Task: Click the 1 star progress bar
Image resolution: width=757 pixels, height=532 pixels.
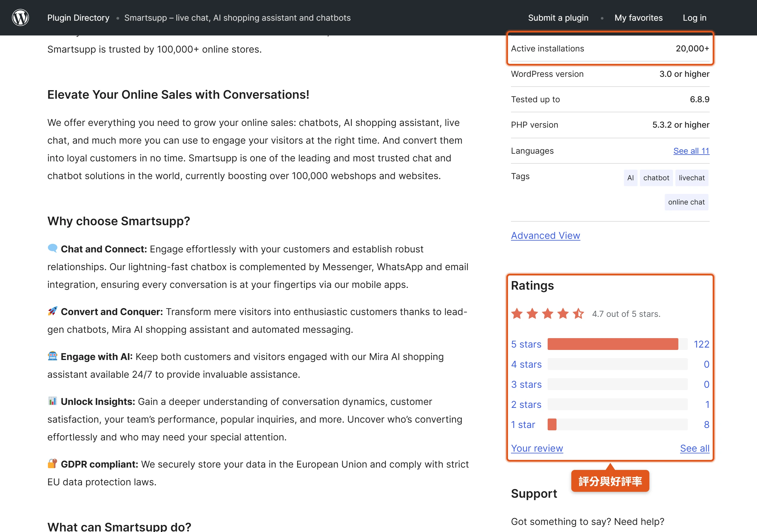Action: coord(617,424)
